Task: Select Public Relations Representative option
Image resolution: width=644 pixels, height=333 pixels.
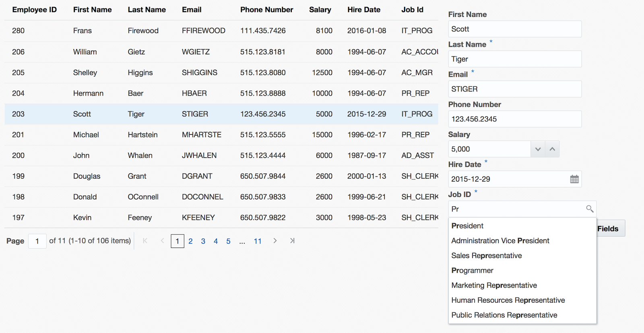Action: coord(504,315)
